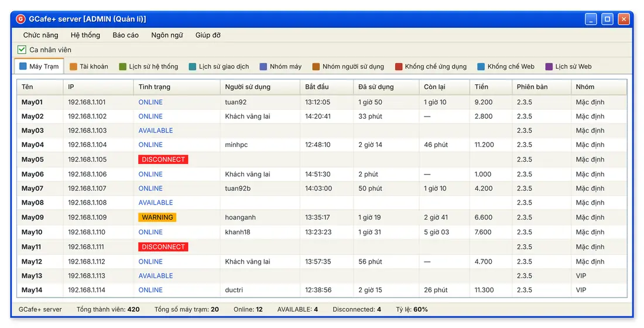
Task: Open the Ngôn ngữ menu
Action: click(x=167, y=35)
